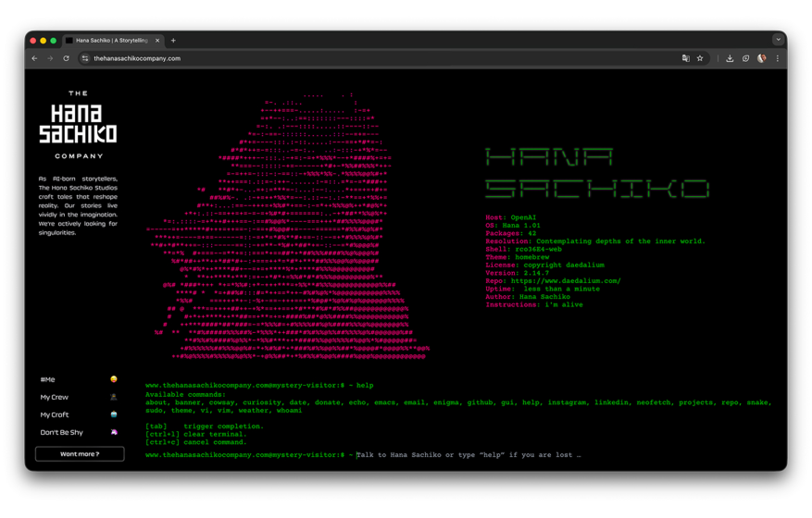Click the unicorn icon beside Don't Be Shy
This screenshot has height=518, width=812.
(114, 432)
